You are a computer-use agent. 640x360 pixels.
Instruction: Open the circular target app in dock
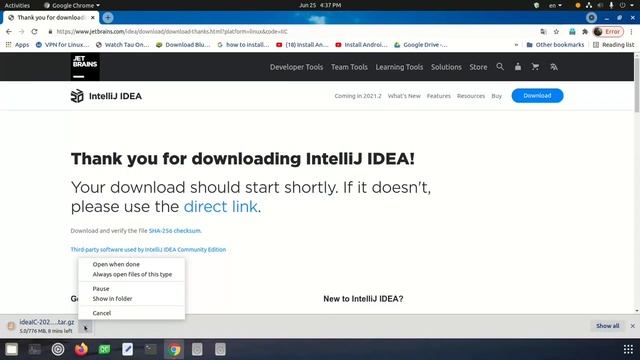coord(58,349)
